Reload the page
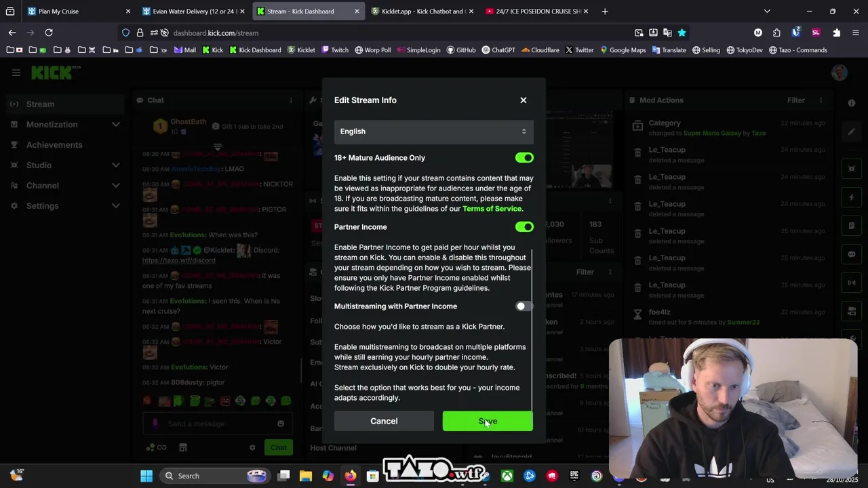Viewport: 868px width, 488px height. click(49, 33)
